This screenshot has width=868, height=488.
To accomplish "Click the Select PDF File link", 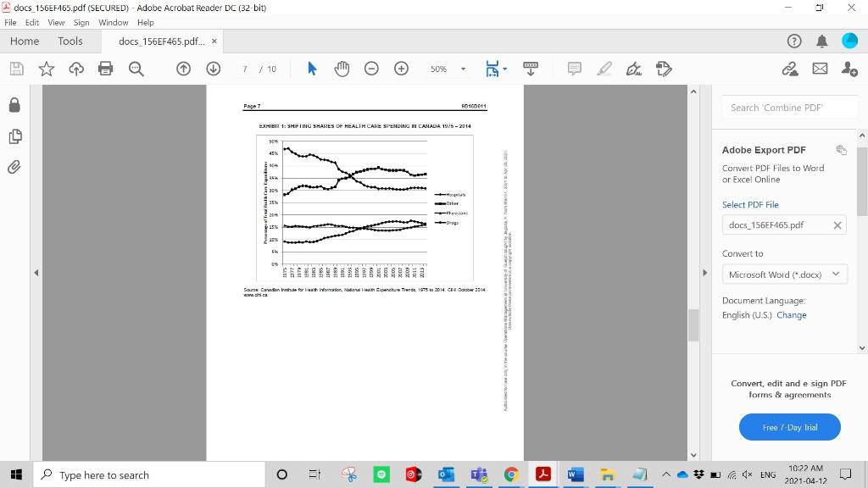I will pyautogui.click(x=750, y=205).
